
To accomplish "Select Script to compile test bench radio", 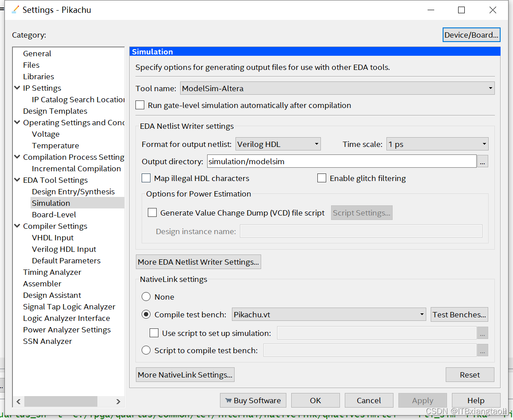I will click(x=146, y=351).
